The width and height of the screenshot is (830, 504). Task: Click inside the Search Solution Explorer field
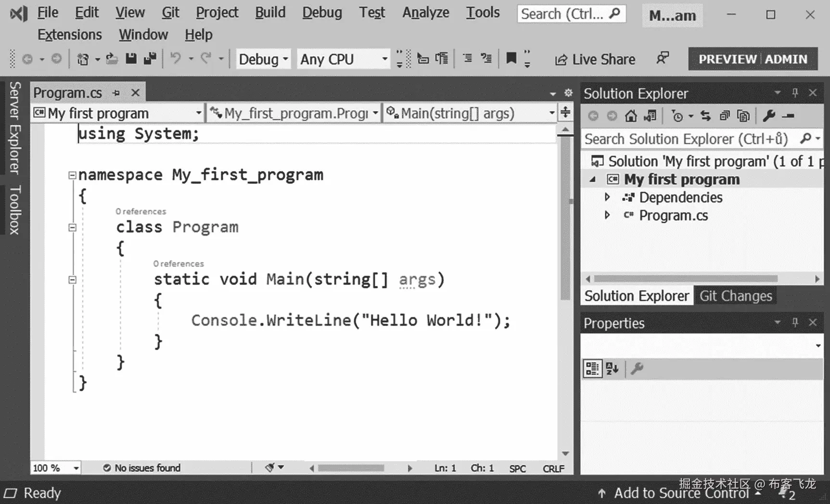tap(683, 139)
